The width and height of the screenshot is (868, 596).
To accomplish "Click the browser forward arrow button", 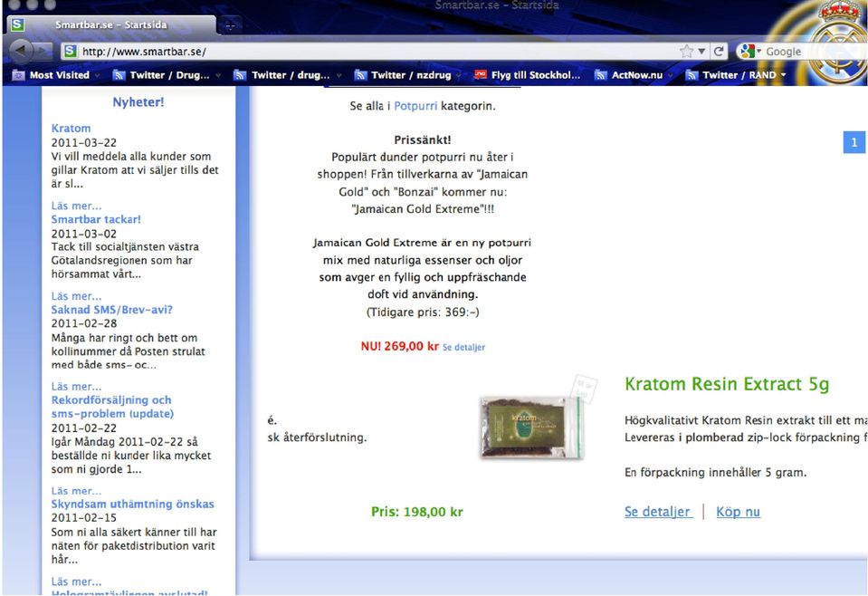I will click(x=43, y=51).
